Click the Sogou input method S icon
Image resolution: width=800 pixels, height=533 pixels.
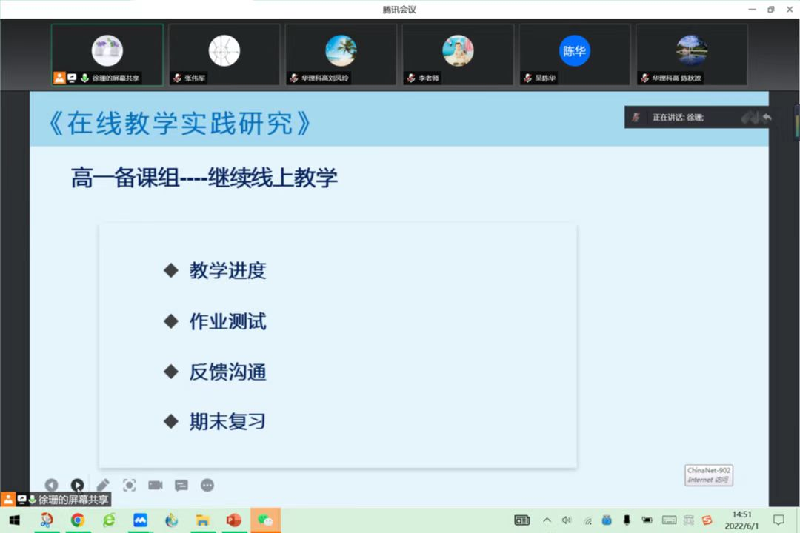(x=707, y=520)
